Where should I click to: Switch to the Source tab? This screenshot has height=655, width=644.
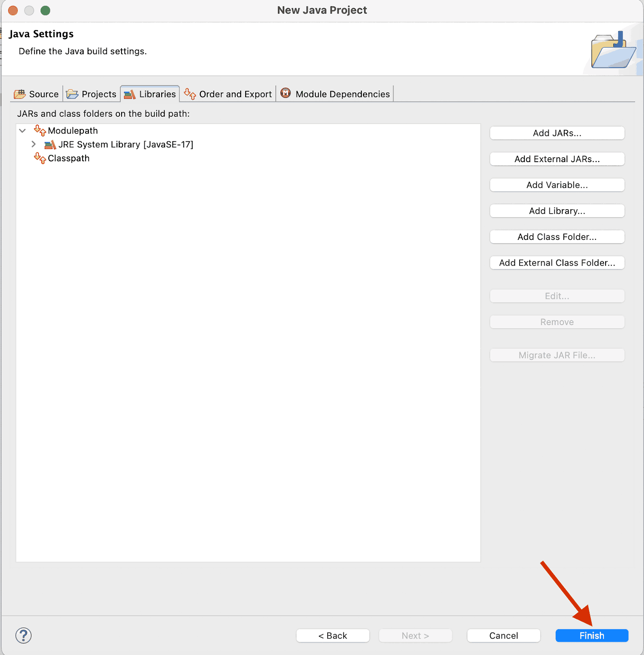(x=36, y=94)
